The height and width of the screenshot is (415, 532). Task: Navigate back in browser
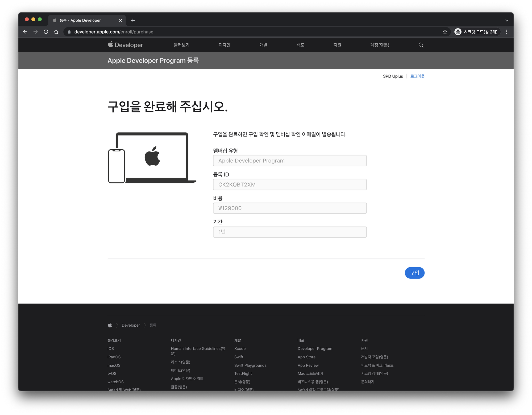click(x=25, y=32)
